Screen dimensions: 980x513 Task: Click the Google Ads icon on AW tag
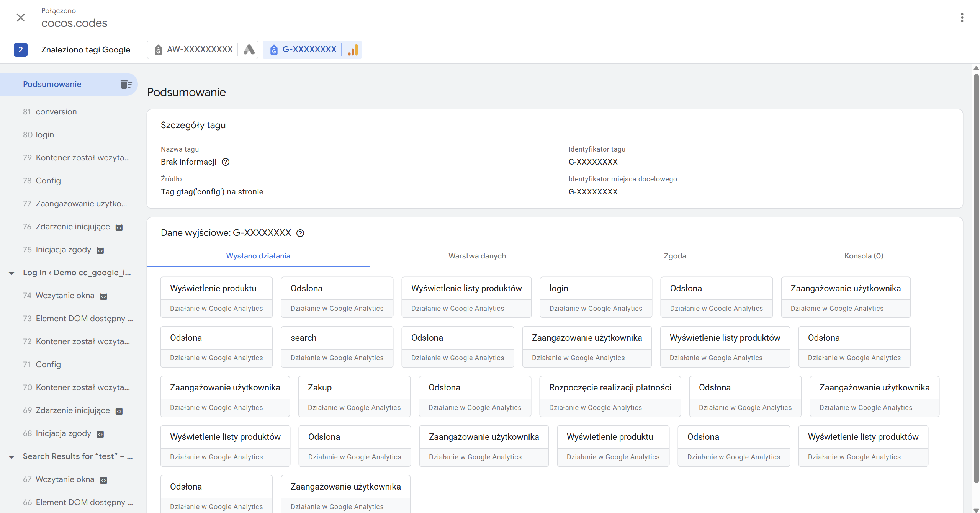tap(249, 50)
